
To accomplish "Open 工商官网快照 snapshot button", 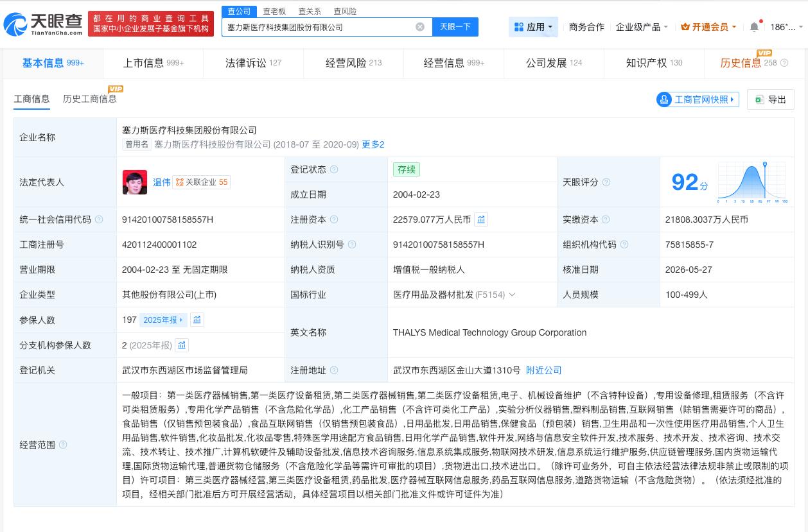I will tap(698, 99).
